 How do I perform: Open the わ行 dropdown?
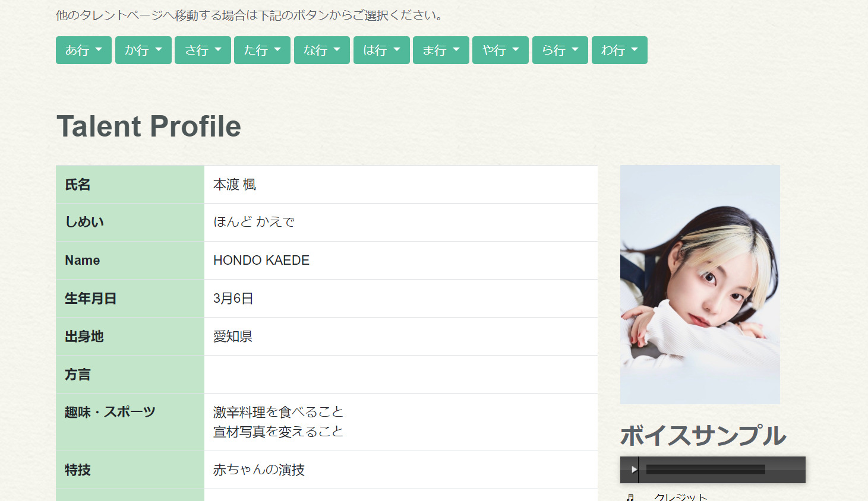[x=620, y=50]
